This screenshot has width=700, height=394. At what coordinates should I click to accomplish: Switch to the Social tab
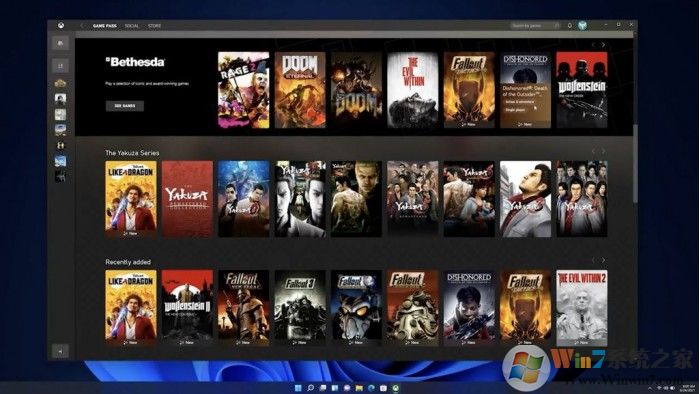[132, 26]
